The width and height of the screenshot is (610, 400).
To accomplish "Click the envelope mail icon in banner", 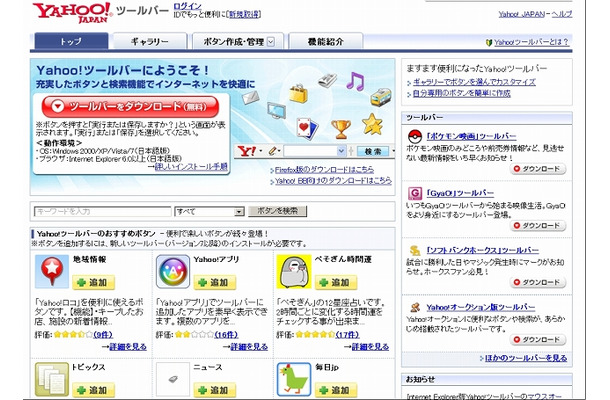I will tap(250, 97).
